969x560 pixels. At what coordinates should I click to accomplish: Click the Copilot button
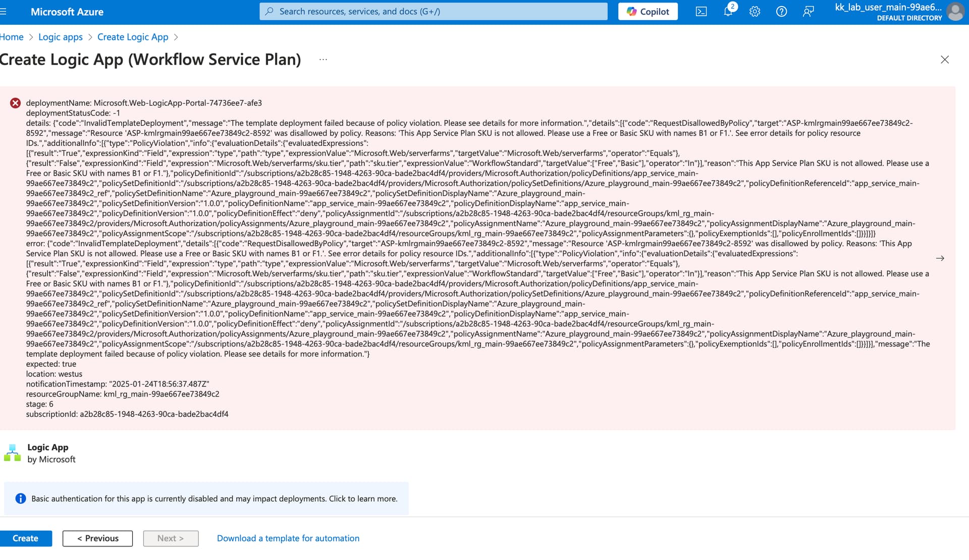pyautogui.click(x=648, y=12)
